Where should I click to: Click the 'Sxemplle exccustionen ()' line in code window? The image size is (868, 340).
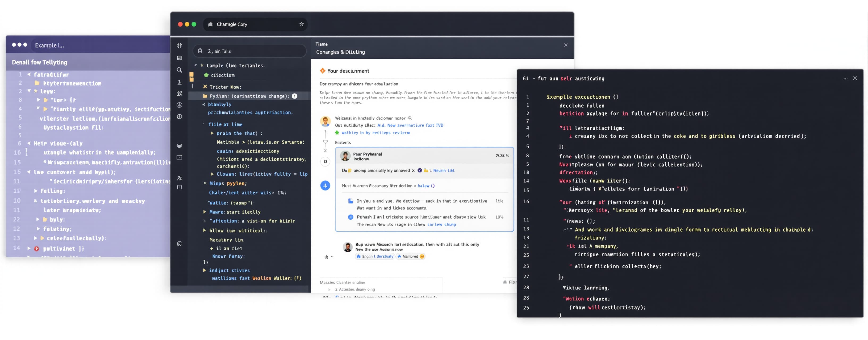pos(582,97)
